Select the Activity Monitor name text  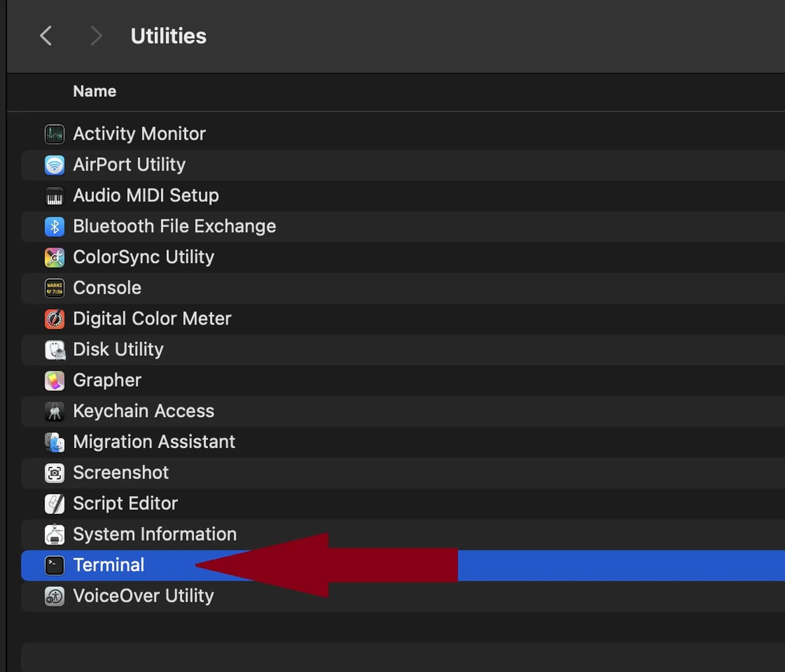point(140,134)
